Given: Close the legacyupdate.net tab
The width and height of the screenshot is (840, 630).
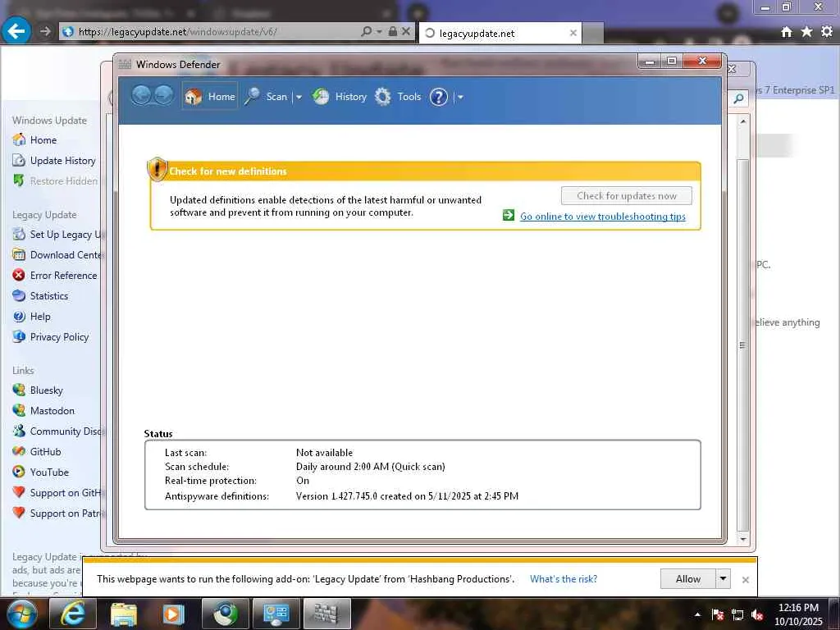Looking at the screenshot, I should [x=573, y=33].
